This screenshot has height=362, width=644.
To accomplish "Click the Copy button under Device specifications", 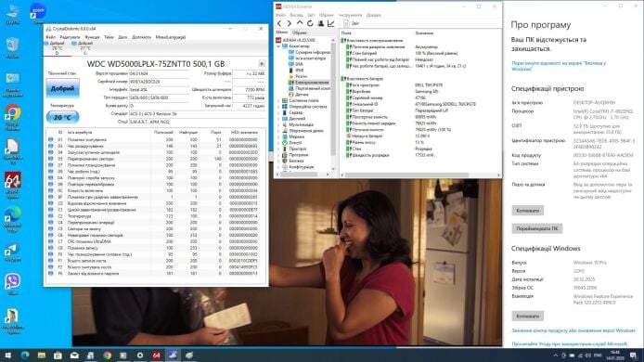I will 528,211.
